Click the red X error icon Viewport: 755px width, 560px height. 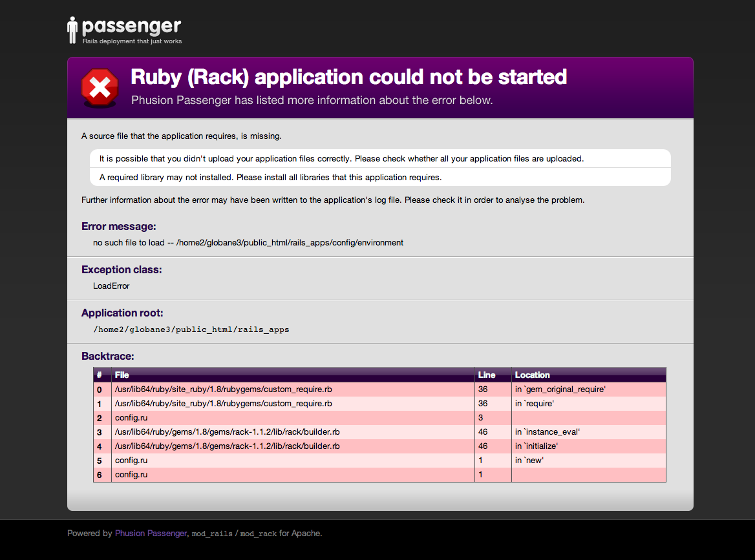(x=100, y=88)
